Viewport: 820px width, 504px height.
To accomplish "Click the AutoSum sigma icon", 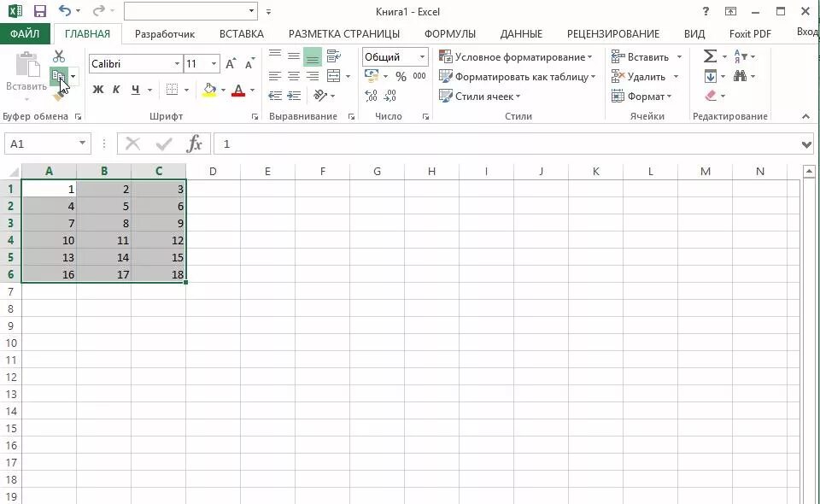I will click(x=710, y=56).
